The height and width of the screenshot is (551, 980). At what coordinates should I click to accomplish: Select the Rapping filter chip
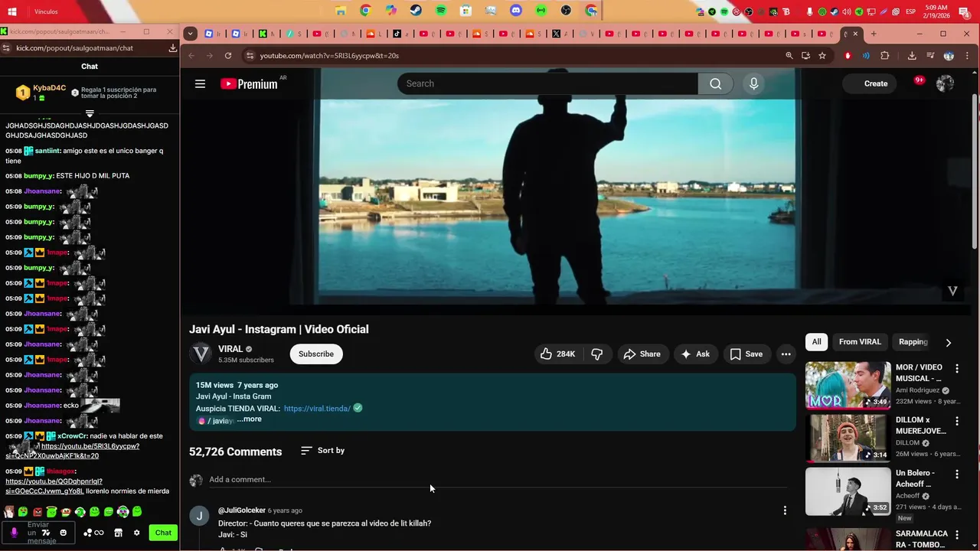(913, 342)
